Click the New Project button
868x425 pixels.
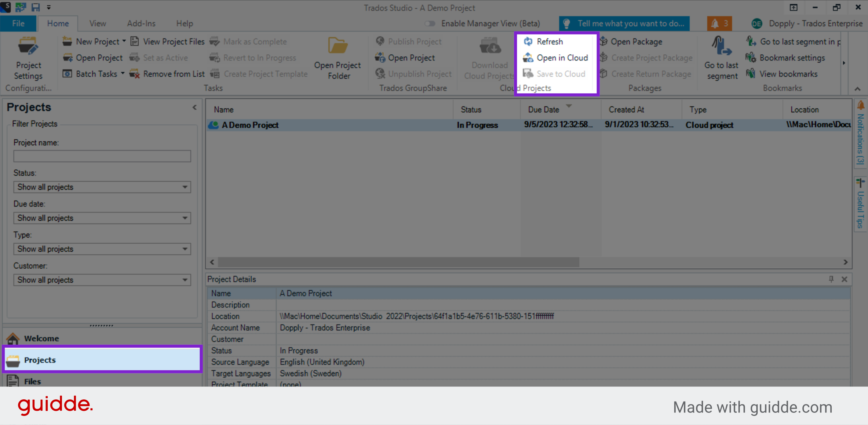point(91,42)
